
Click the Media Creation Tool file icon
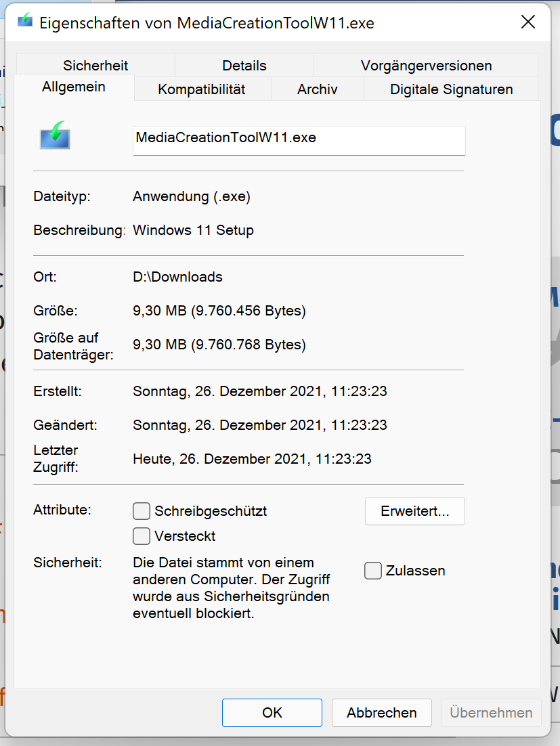56,135
